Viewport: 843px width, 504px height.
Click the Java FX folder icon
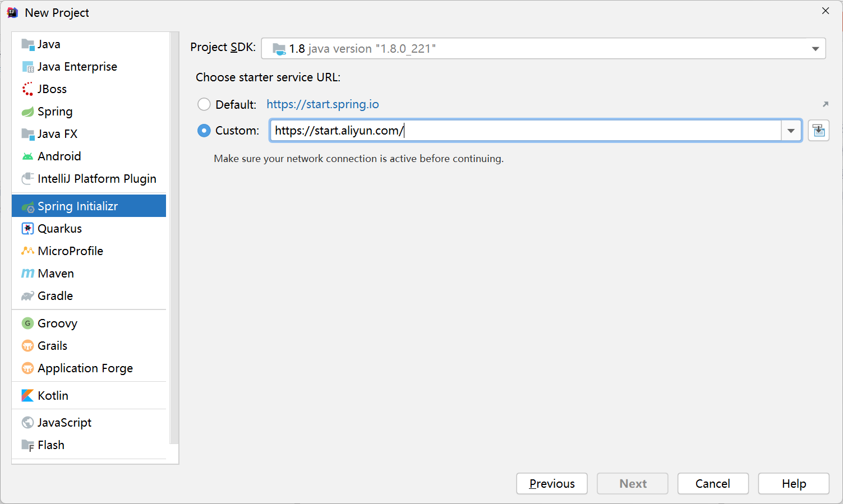(27, 134)
